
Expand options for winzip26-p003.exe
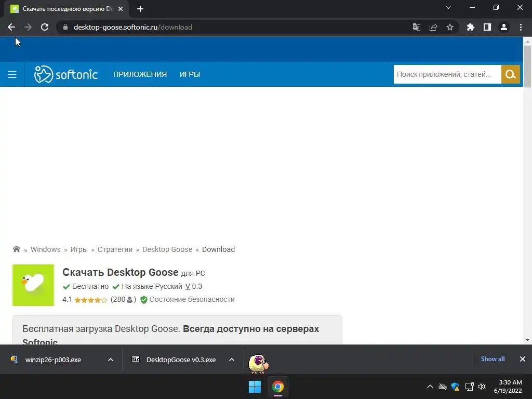click(x=111, y=360)
